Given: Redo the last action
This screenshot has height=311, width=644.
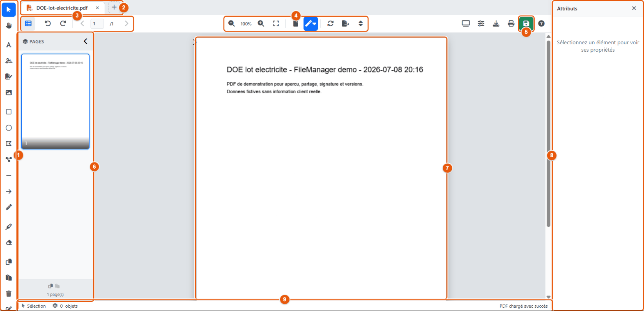Looking at the screenshot, I should (63, 24).
